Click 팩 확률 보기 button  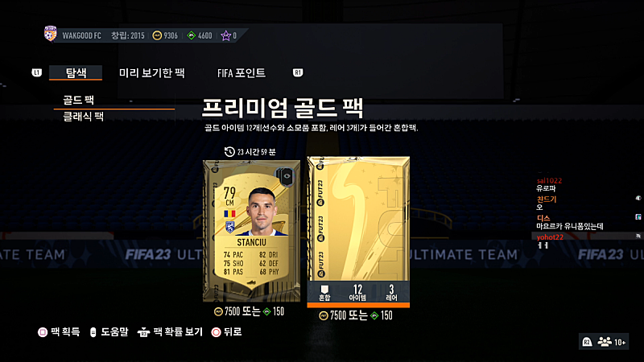click(170, 332)
